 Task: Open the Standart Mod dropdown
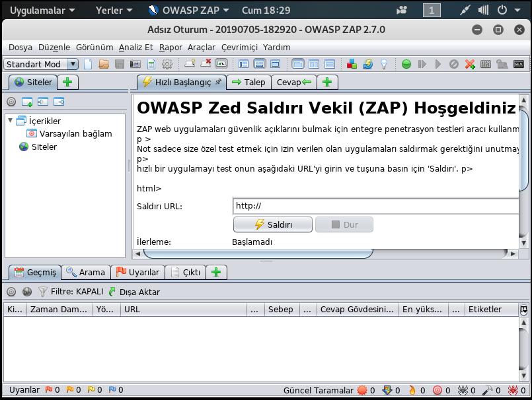[41, 64]
